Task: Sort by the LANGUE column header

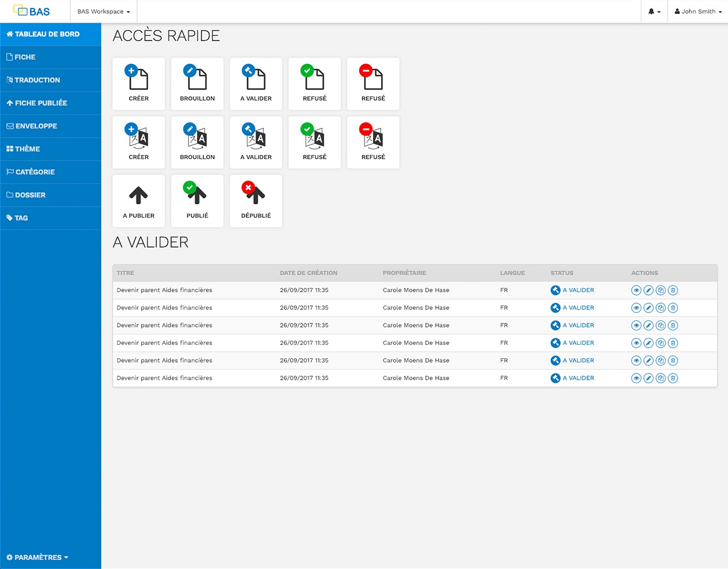Action: pyautogui.click(x=512, y=273)
